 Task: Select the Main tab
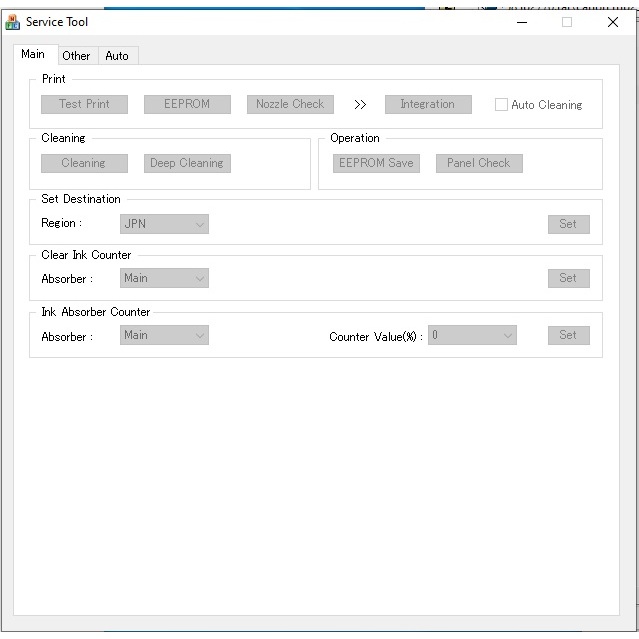pyautogui.click(x=33, y=54)
